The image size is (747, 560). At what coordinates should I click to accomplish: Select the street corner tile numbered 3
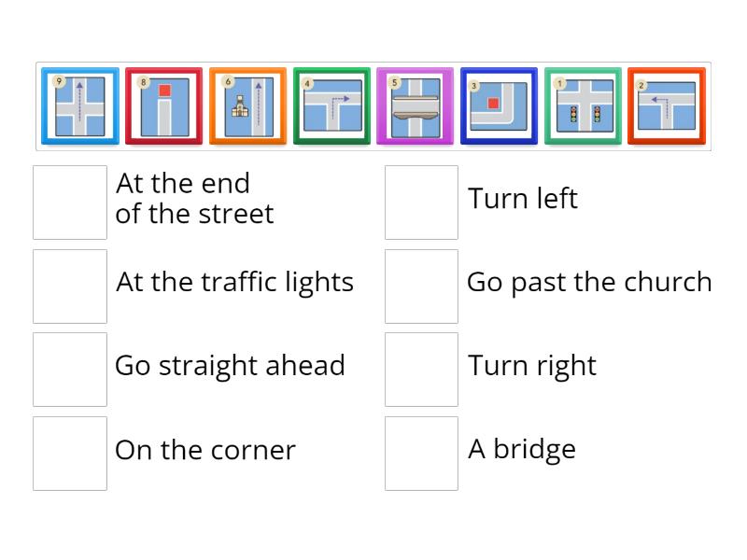pos(500,105)
